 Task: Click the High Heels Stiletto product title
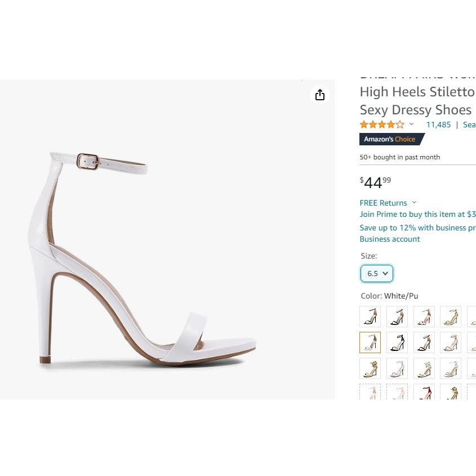(x=417, y=92)
